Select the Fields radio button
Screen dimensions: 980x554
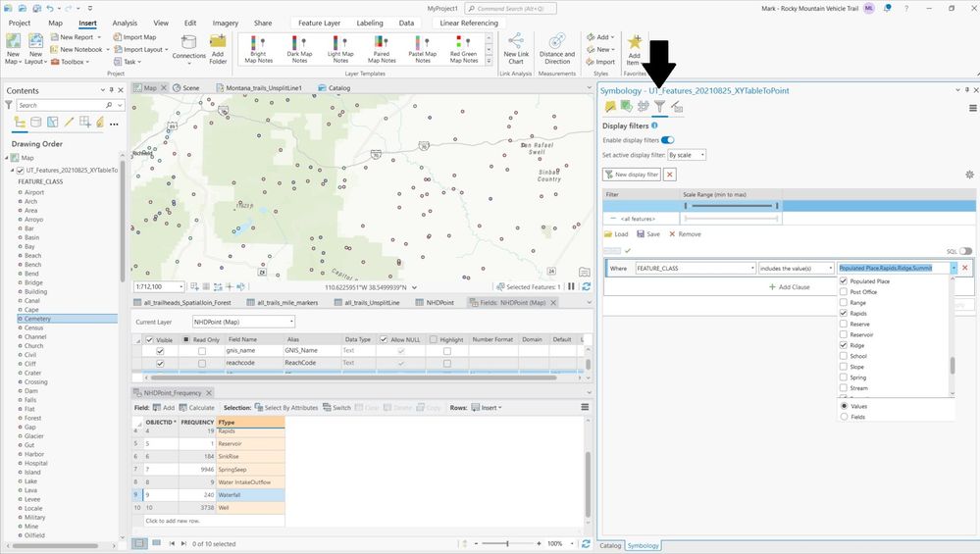[x=844, y=417]
